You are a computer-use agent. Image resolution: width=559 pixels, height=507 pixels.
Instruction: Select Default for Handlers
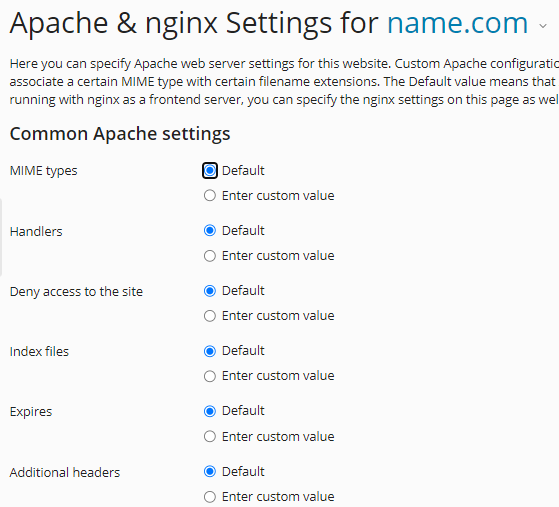pos(210,231)
